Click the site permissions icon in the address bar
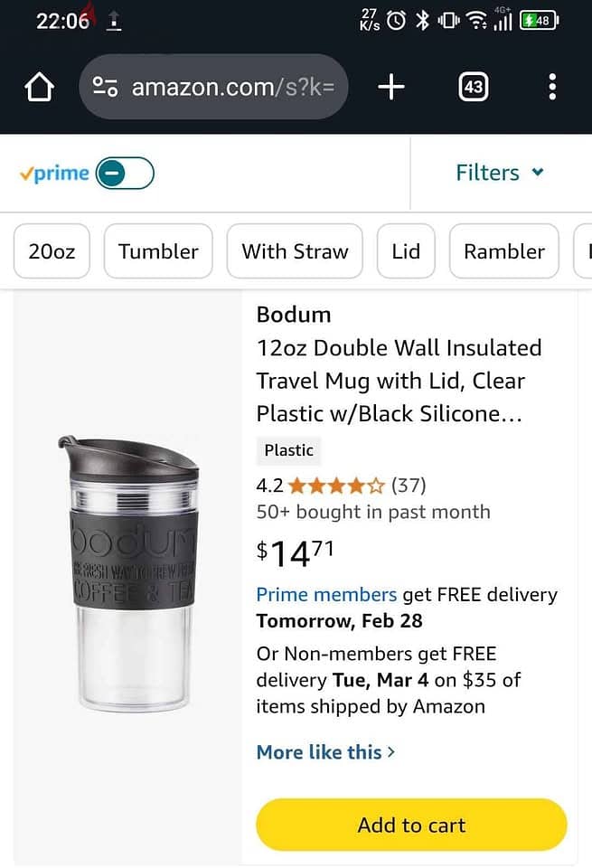This screenshot has height=868, width=592. 107,87
